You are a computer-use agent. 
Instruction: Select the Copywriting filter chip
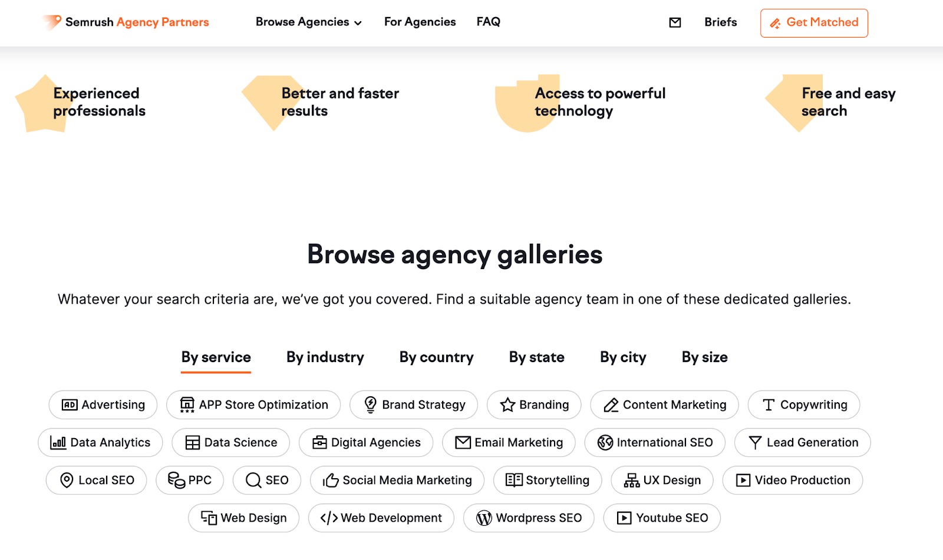point(803,405)
